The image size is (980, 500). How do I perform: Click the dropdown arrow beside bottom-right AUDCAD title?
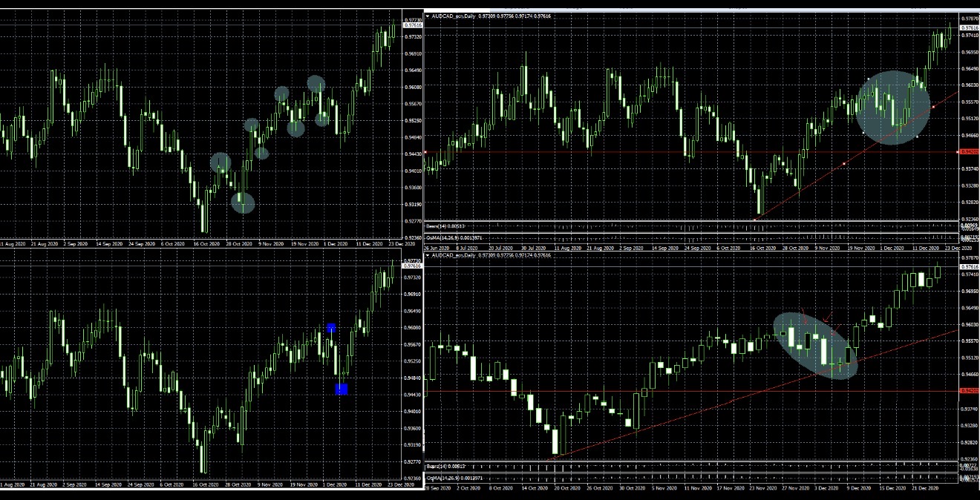[x=428, y=255]
